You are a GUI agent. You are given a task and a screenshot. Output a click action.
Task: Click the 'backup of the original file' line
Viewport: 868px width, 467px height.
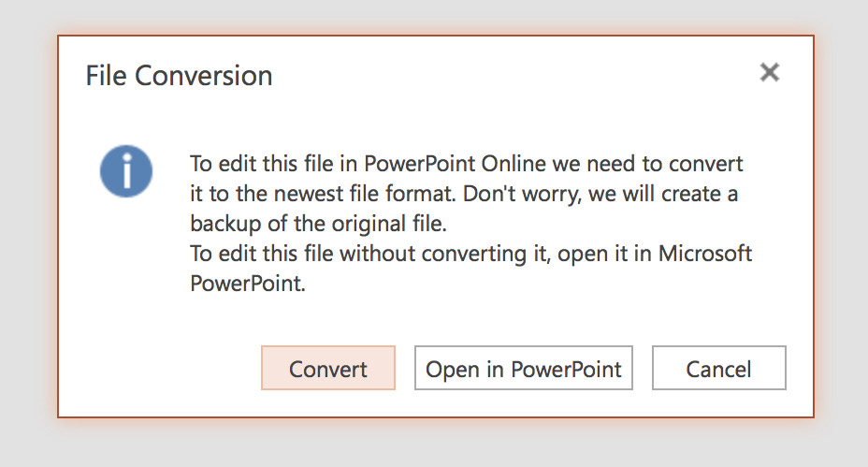coord(318,224)
